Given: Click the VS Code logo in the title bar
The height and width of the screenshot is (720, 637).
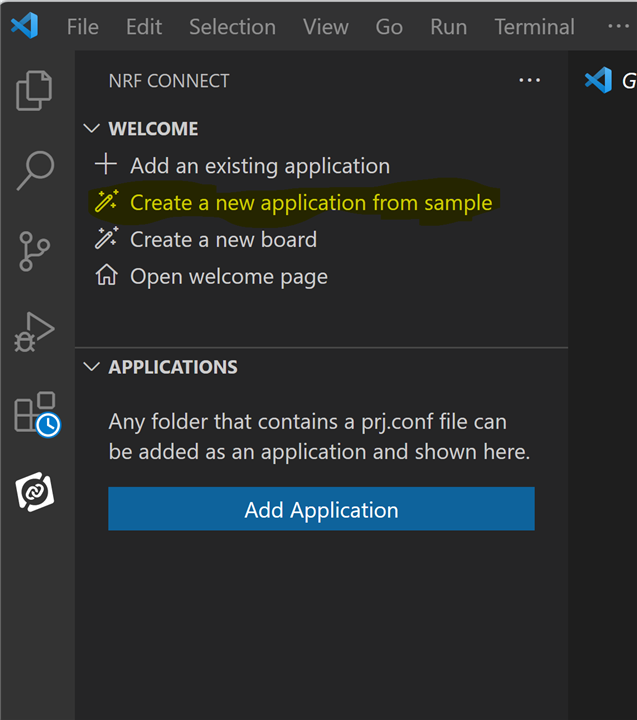Looking at the screenshot, I should 25,26.
